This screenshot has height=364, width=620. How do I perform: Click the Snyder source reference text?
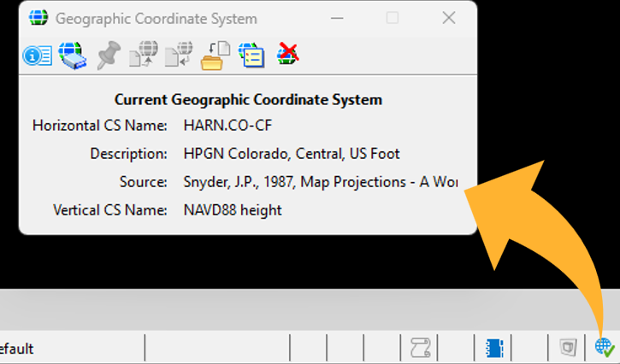pos(321,182)
